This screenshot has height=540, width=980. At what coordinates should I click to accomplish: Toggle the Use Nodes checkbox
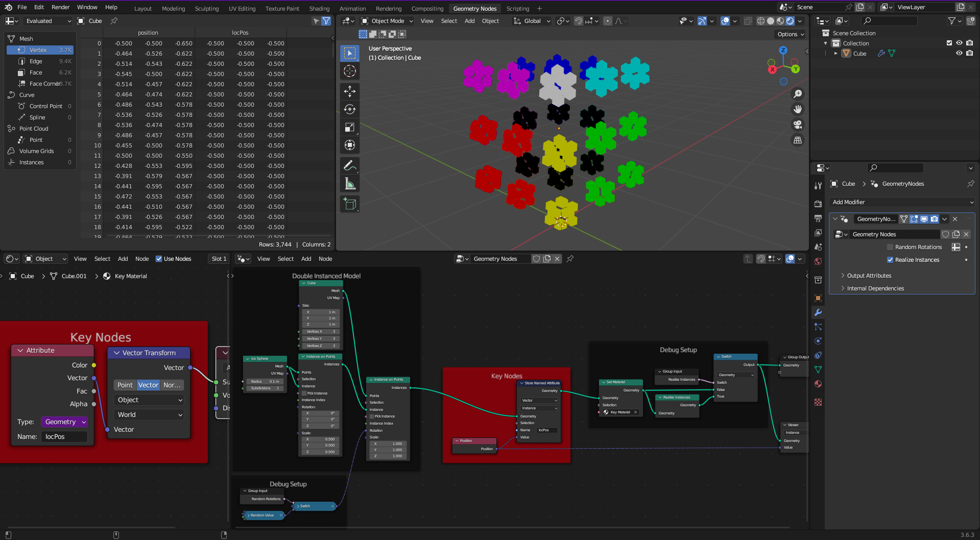tap(159, 259)
